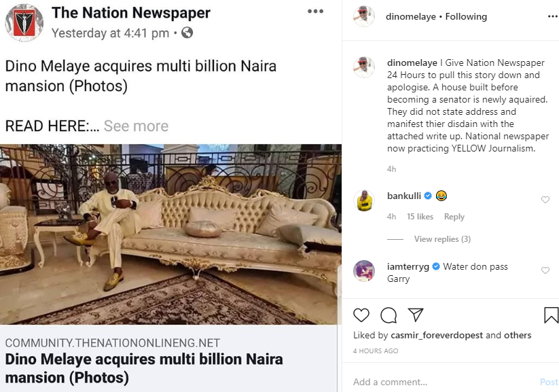The height and width of the screenshot is (392, 559).
Task: Save post with bookmark icon
Action: 551,315
